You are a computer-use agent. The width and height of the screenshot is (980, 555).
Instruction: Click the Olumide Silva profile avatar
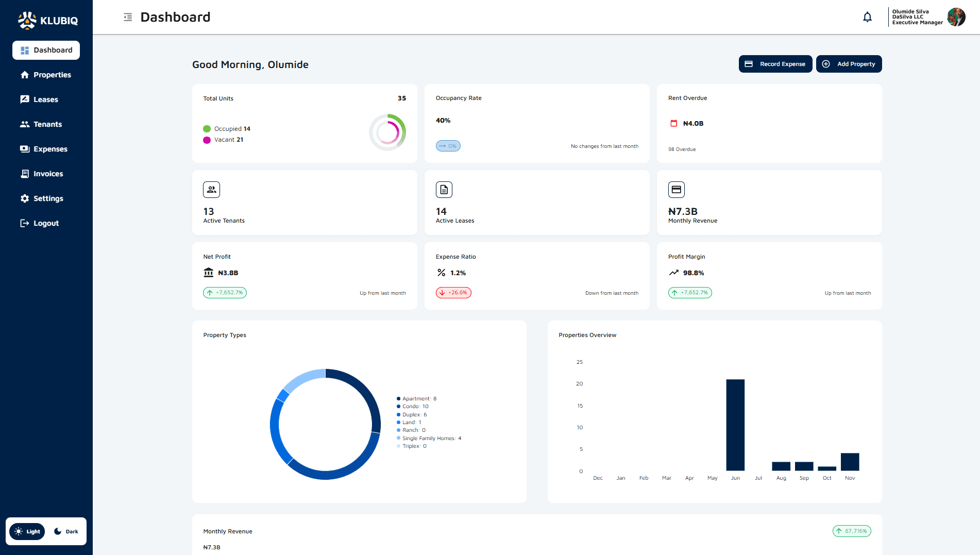[x=957, y=17]
